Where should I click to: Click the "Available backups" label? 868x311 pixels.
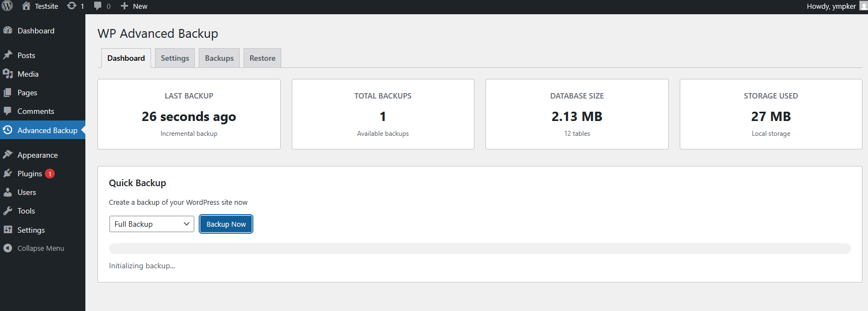click(383, 134)
